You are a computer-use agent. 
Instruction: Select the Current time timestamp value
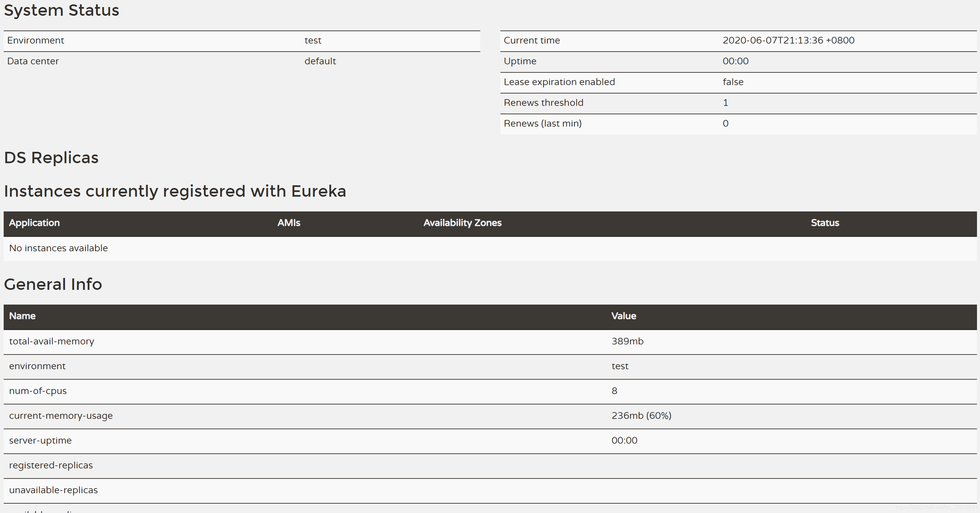pyautogui.click(x=788, y=40)
